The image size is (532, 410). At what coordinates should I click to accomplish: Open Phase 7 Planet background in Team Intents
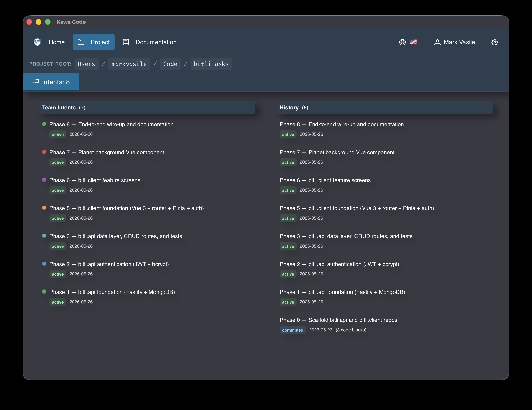point(107,152)
